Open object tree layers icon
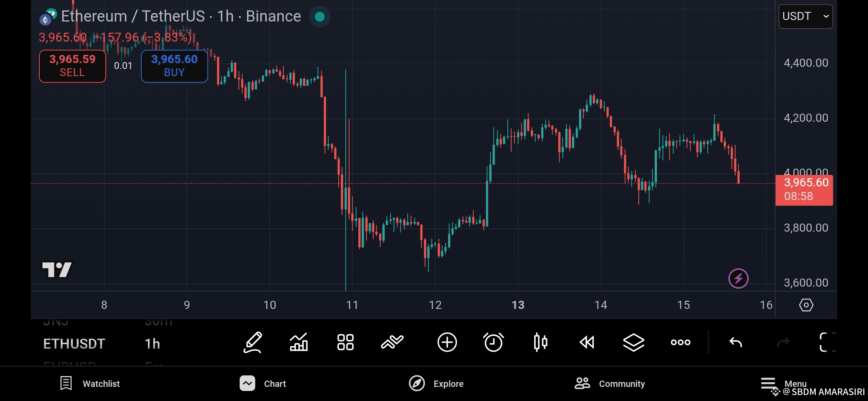868x401 pixels. point(634,342)
